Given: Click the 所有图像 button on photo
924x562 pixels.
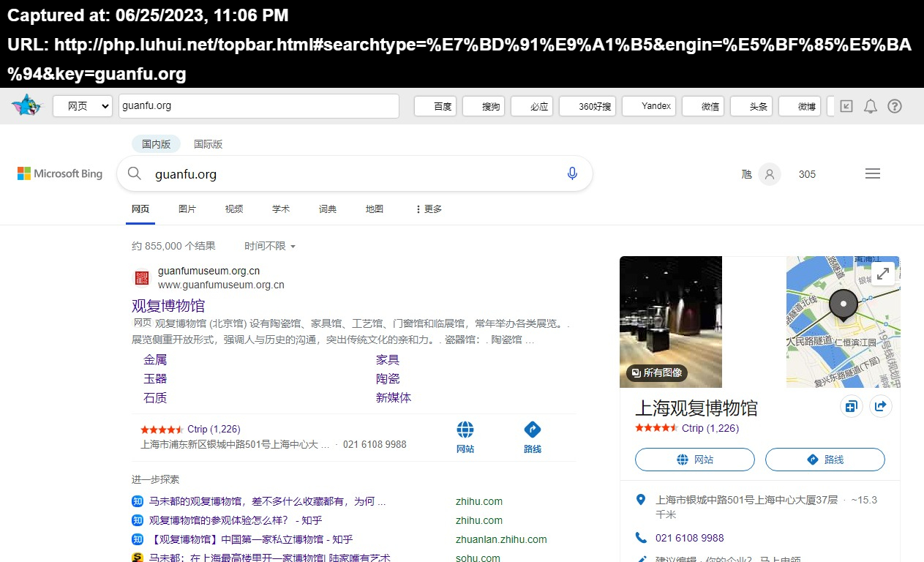Looking at the screenshot, I should 657,372.
